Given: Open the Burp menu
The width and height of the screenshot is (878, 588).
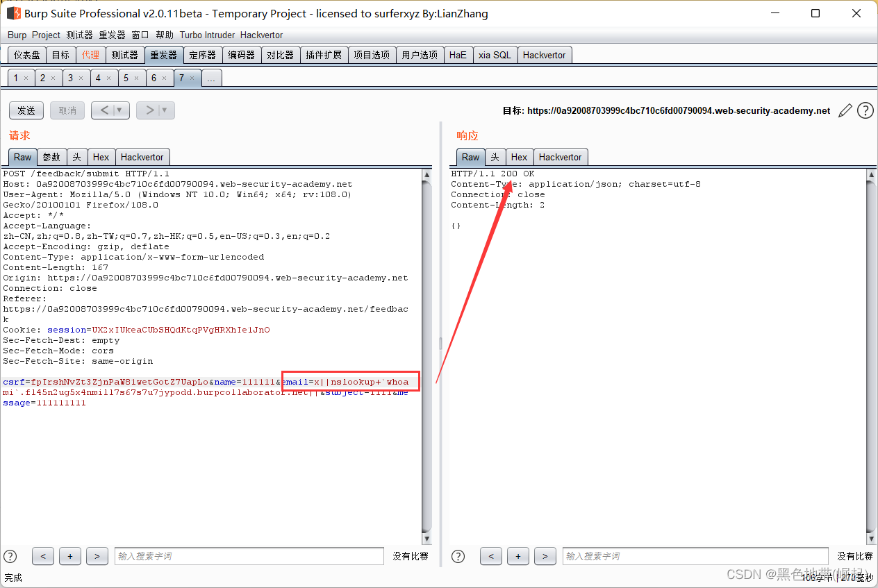Looking at the screenshot, I should (17, 35).
